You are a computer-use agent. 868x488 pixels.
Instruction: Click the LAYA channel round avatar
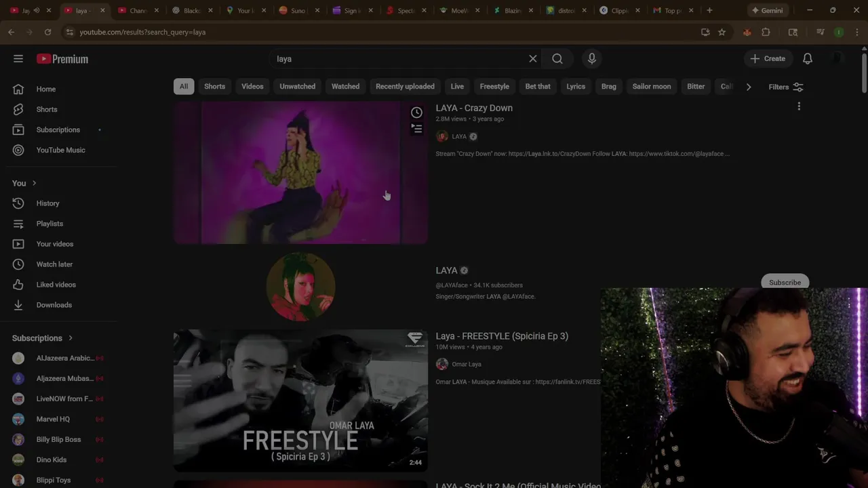pos(300,287)
